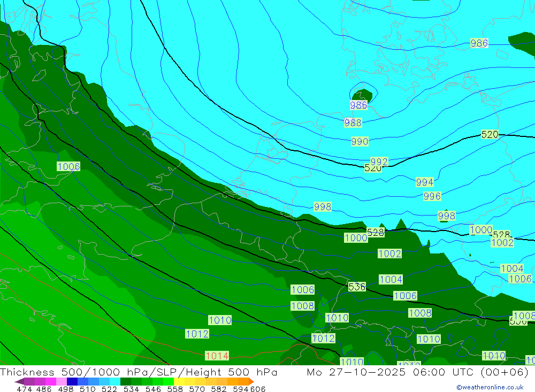The width and height of the screenshot is (535, 392).
Task: Click the legend value 534
Action: 132,389
